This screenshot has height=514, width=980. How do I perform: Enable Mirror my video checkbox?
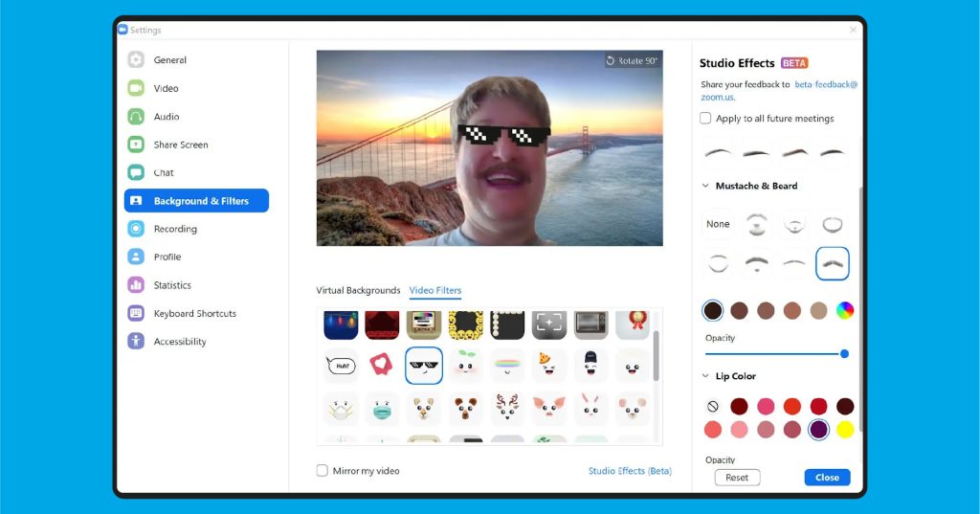click(x=323, y=471)
